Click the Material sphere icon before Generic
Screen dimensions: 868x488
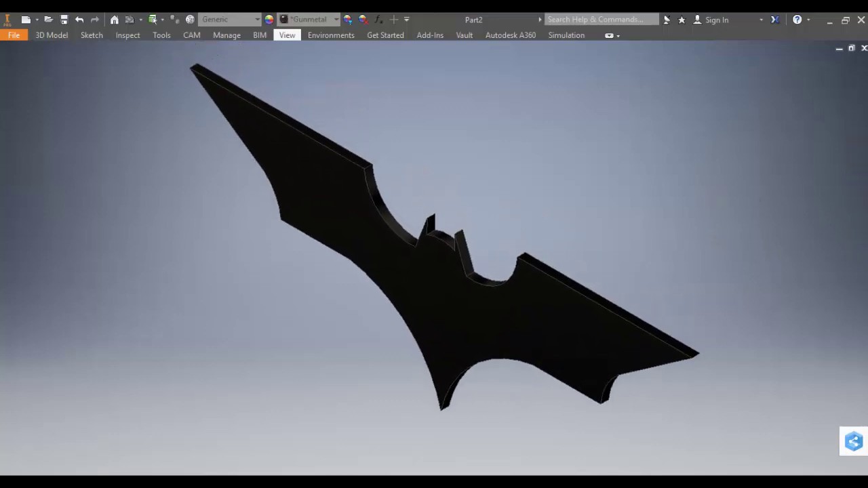pyautogui.click(x=190, y=20)
